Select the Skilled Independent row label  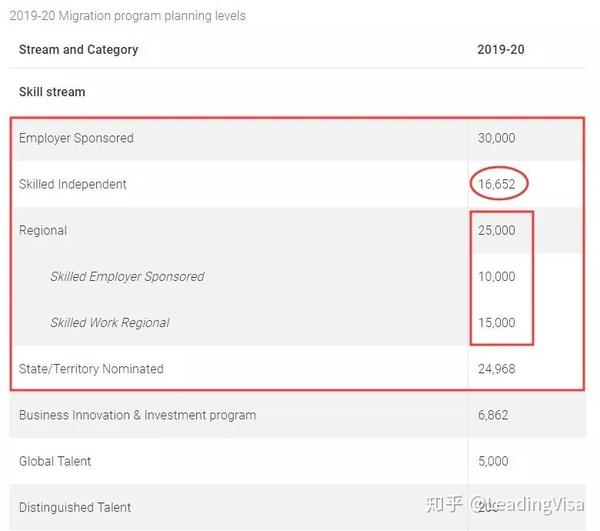click(x=72, y=184)
